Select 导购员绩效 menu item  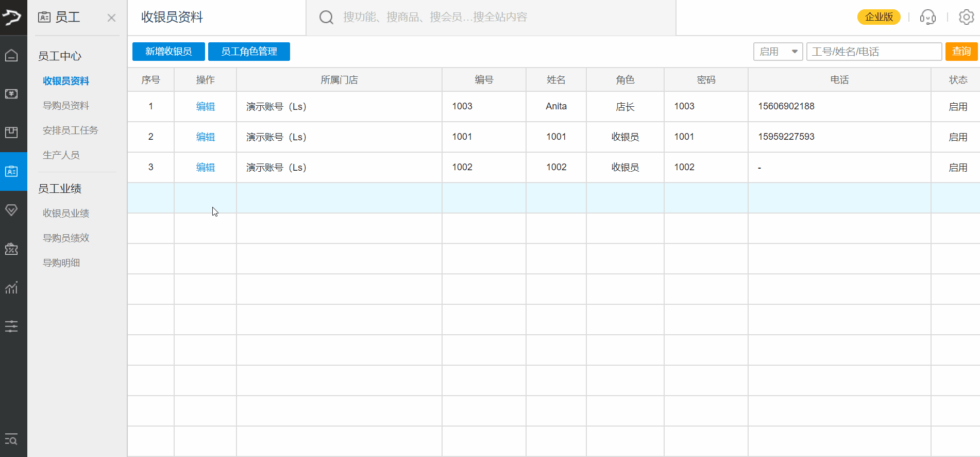click(66, 238)
